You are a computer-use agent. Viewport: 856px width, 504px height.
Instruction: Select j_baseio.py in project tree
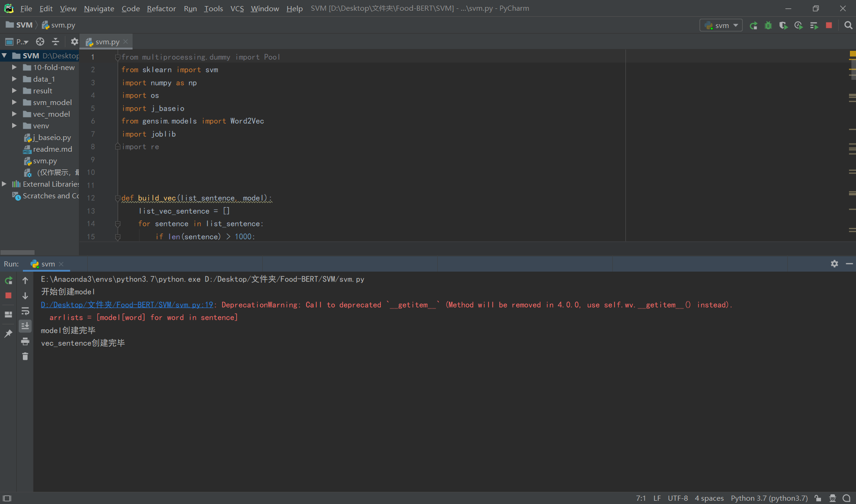click(48, 137)
